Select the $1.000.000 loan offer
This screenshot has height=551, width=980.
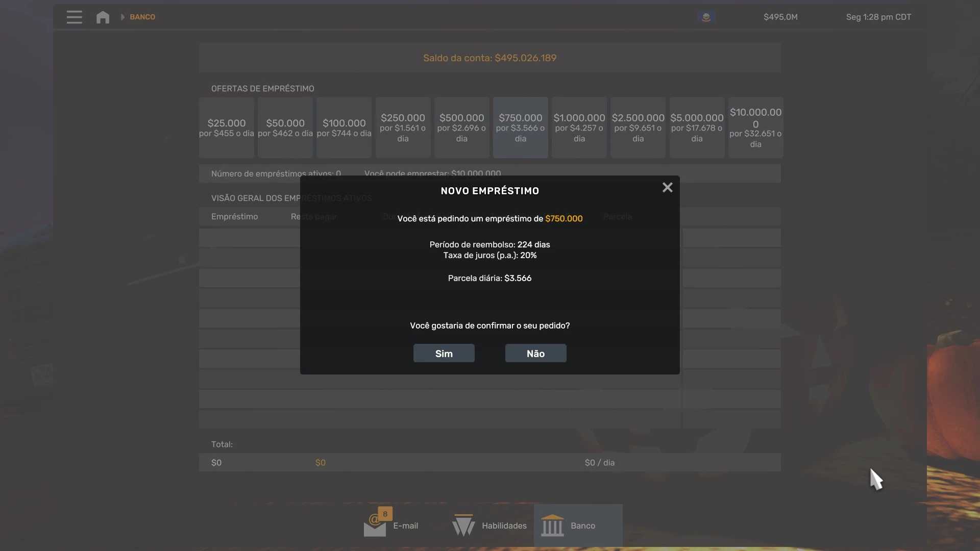click(579, 128)
